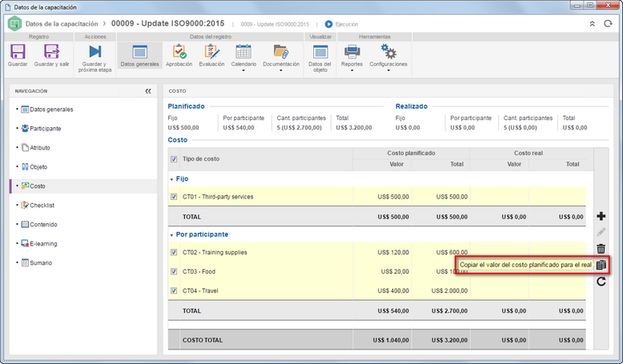Expand the Documentación dropdown arrow

click(281, 70)
